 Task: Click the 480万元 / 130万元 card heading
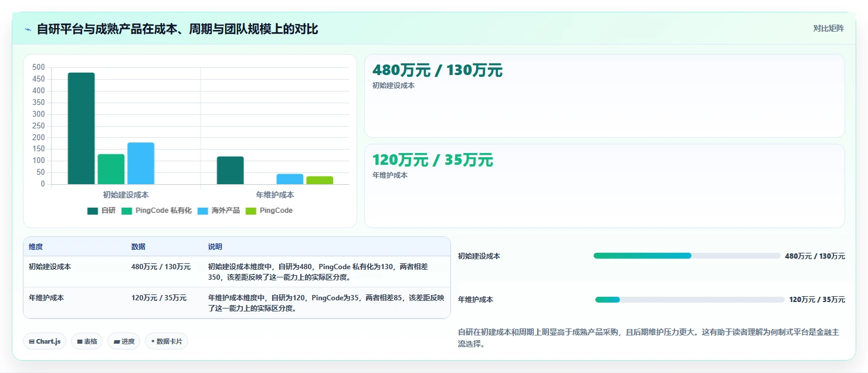click(x=438, y=70)
